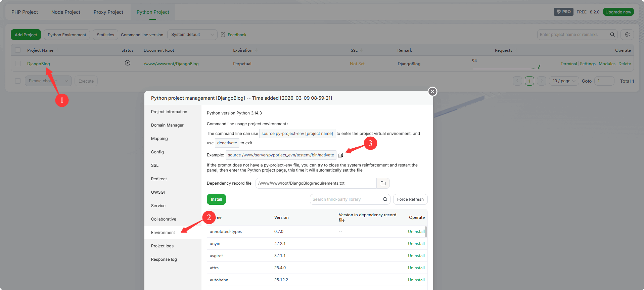Expand the System default command line dropdown
Image resolution: width=644 pixels, height=290 pixels.
point(192,35)
